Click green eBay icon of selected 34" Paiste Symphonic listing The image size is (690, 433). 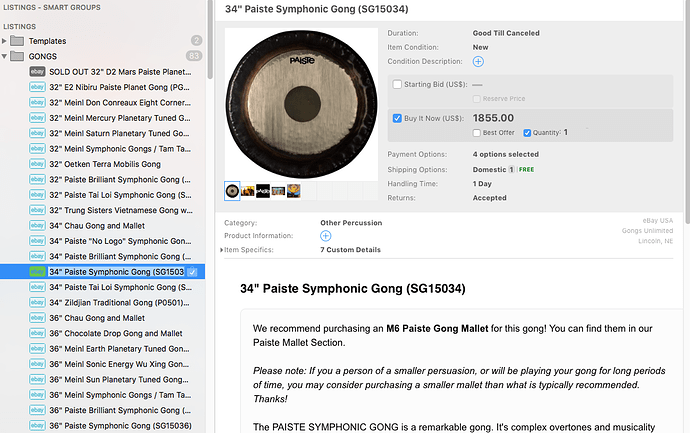[x=37, y=272]
